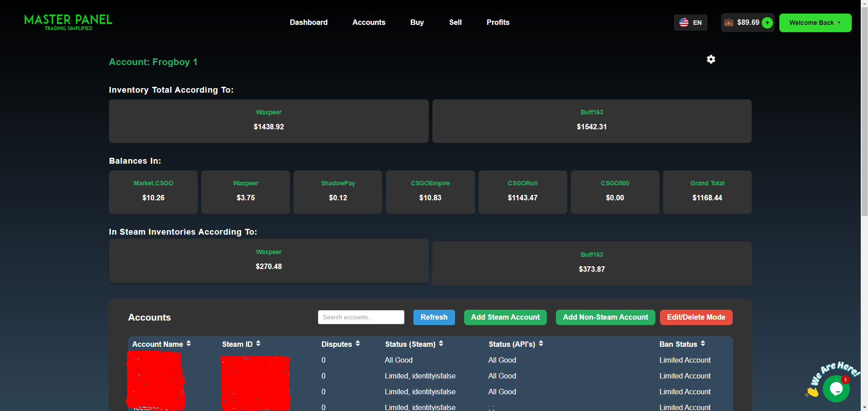
Task: Open the Accounts menu item
Action: point(369,22)
